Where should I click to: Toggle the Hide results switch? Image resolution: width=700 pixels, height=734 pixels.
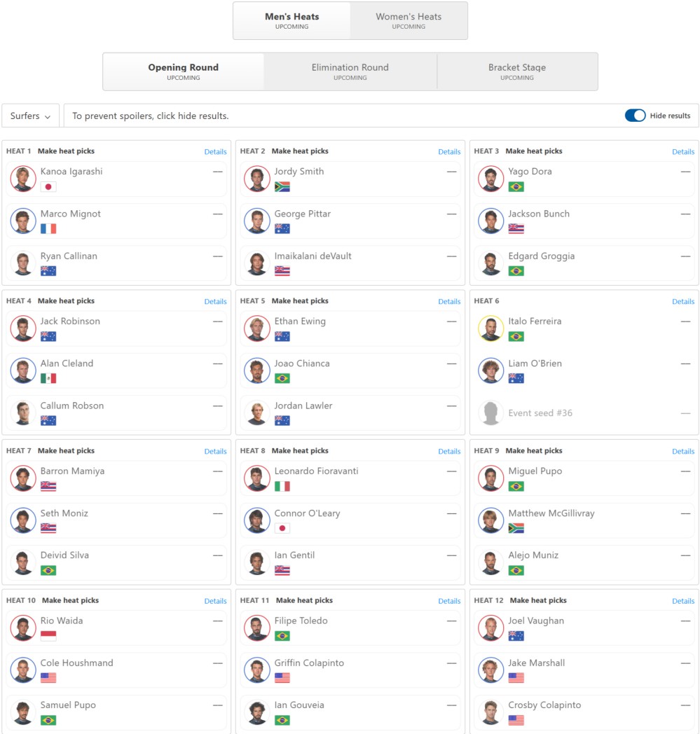click(635, 116)
